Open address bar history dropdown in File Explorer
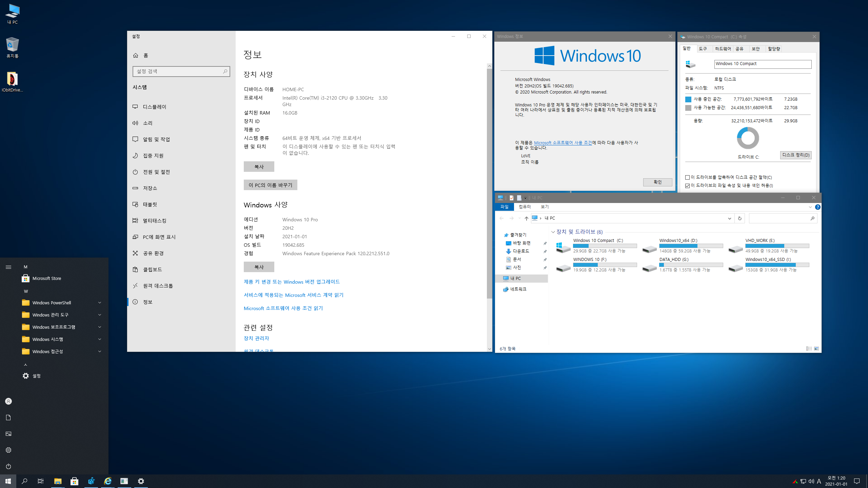Screen dimensions: 868x488 tap(729, 219)
